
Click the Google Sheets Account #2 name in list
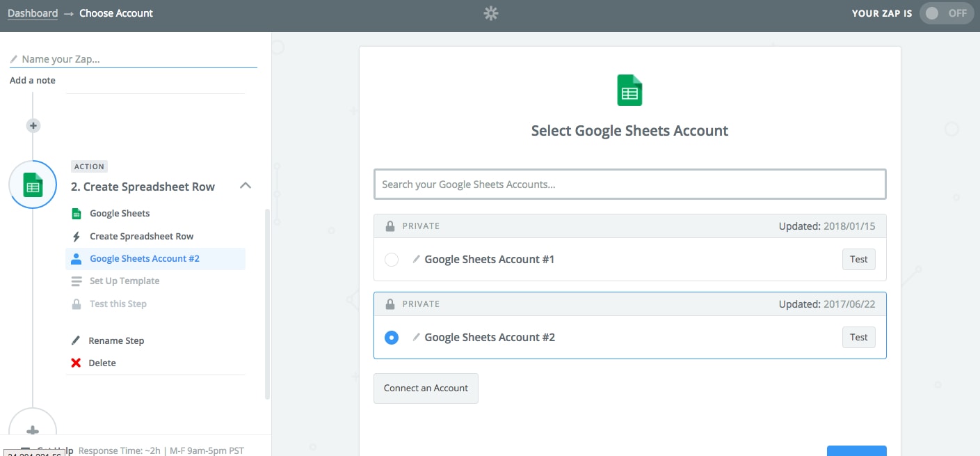point(490,338)
